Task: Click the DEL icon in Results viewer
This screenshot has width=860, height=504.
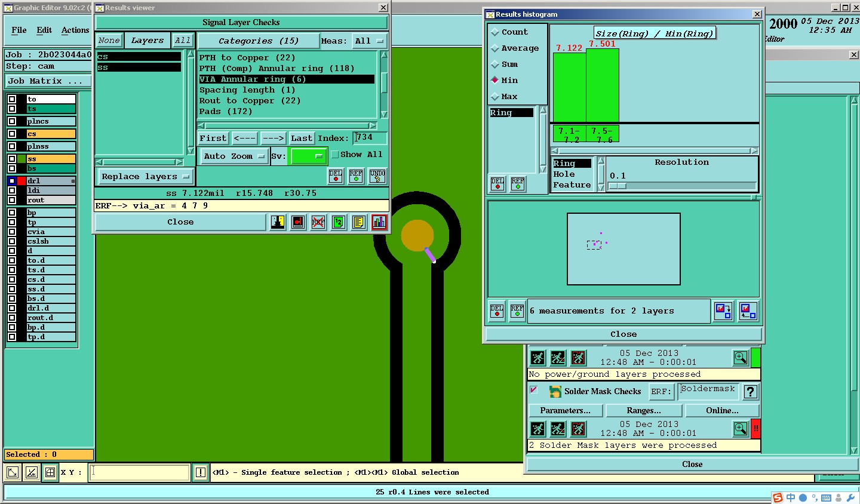Action: click(x=336, y=176)
